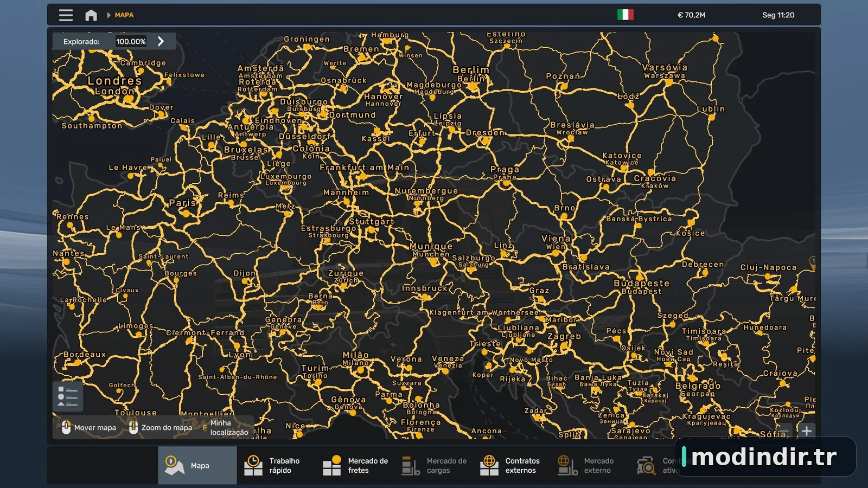Click the € 70,2M money balance
Image resolution: width=868 pixels, height=488 pixels.
point(691,15)
